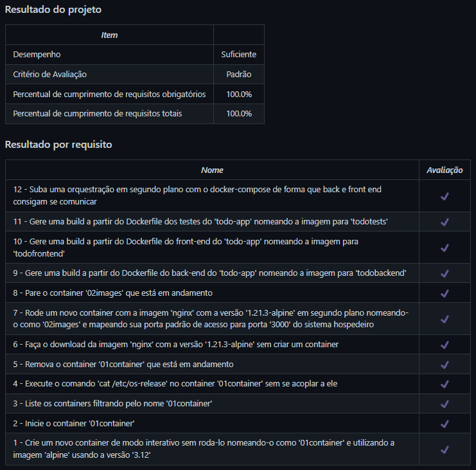Click the checkmark for requirement 12 docker-compose

click(x=445, y=196)
